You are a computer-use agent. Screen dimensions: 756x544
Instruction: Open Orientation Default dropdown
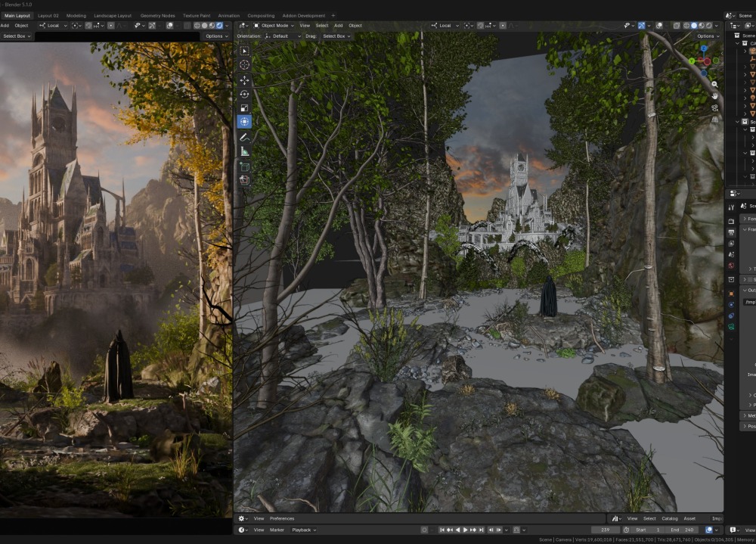[x=283, y=36]
